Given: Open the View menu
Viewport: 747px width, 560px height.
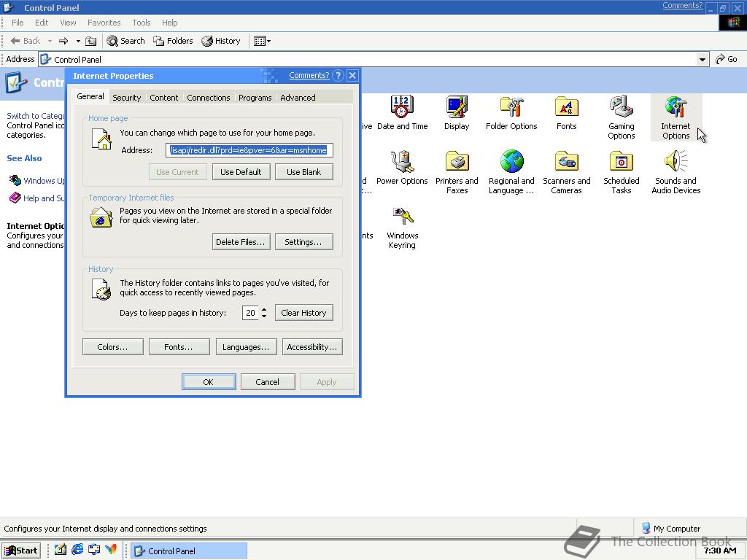Looking at the screenshot, I should [x=68, y=23].
